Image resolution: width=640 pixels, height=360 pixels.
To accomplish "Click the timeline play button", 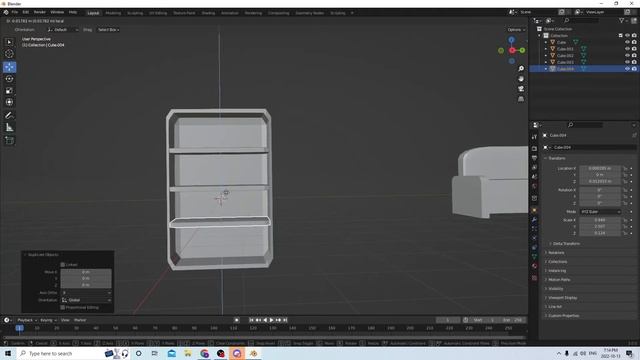I will pos(271,320).
